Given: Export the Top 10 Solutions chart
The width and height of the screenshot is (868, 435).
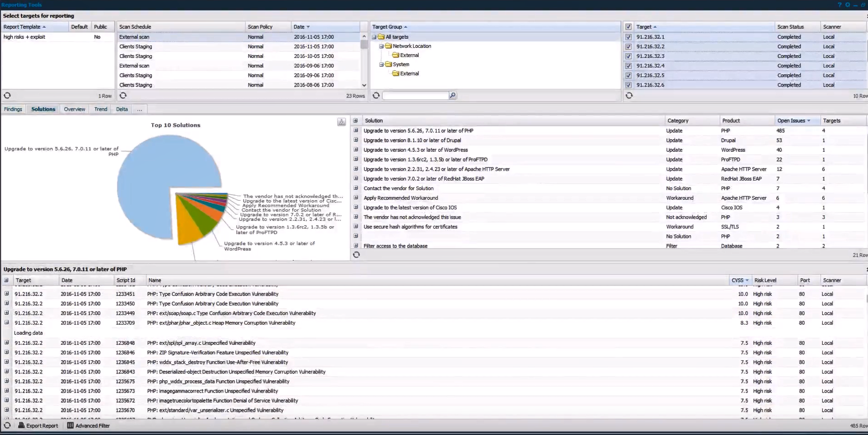Looking at the screenshot, I should coord(341,122).
